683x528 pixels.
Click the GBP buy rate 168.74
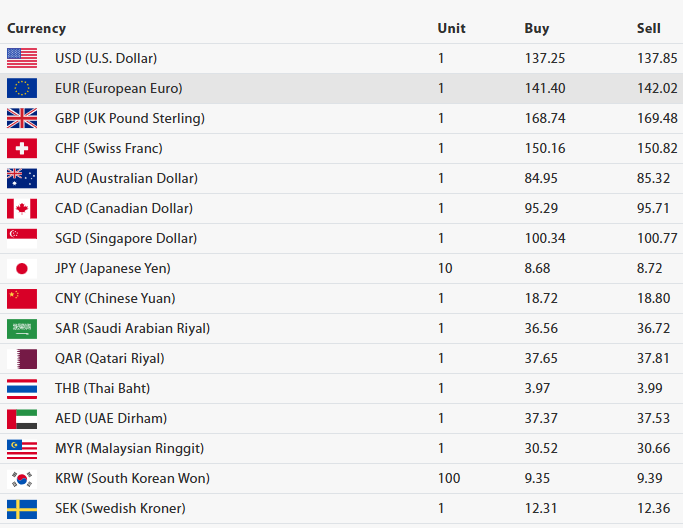pos(545,118)
